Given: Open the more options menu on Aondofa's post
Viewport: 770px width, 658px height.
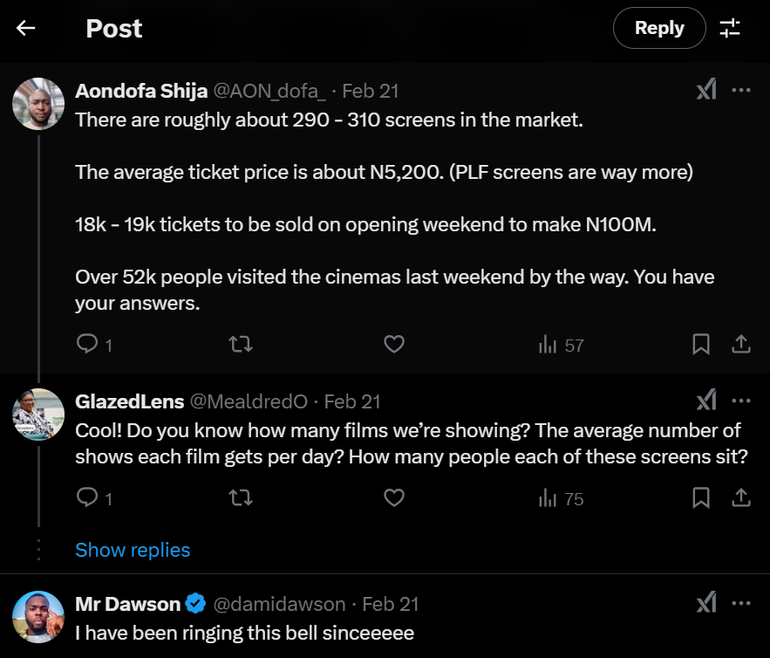Looking at the screenshot, I should point(741,90).
